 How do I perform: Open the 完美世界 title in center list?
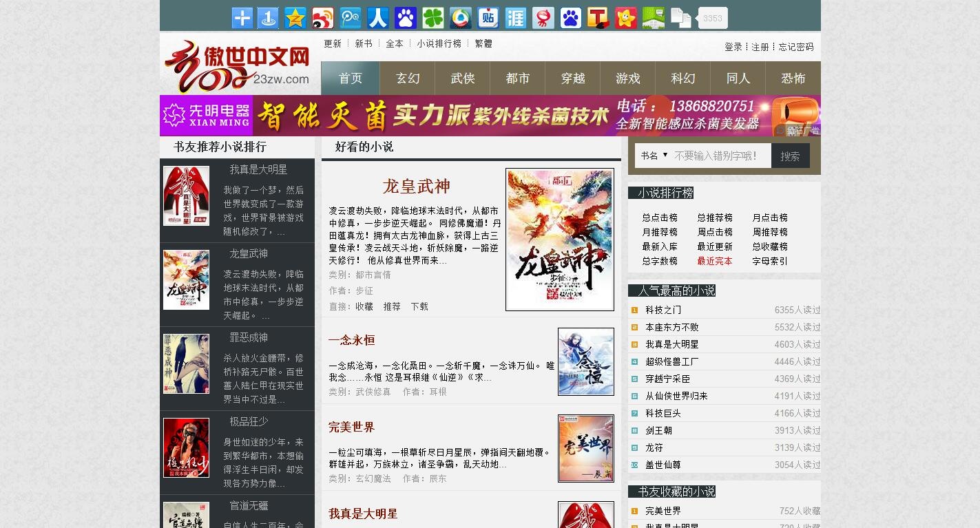point(352,427)
